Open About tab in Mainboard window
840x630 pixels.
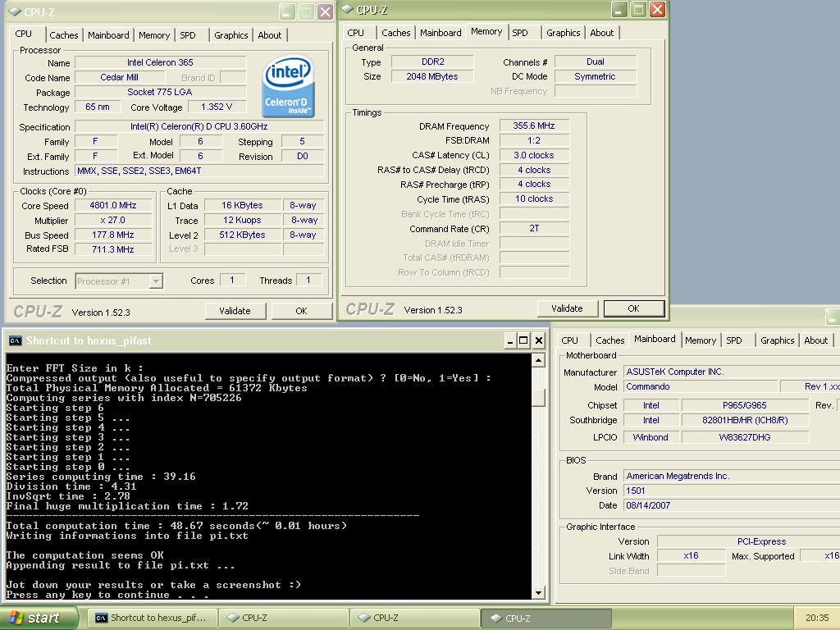click(x=816, y=340)
